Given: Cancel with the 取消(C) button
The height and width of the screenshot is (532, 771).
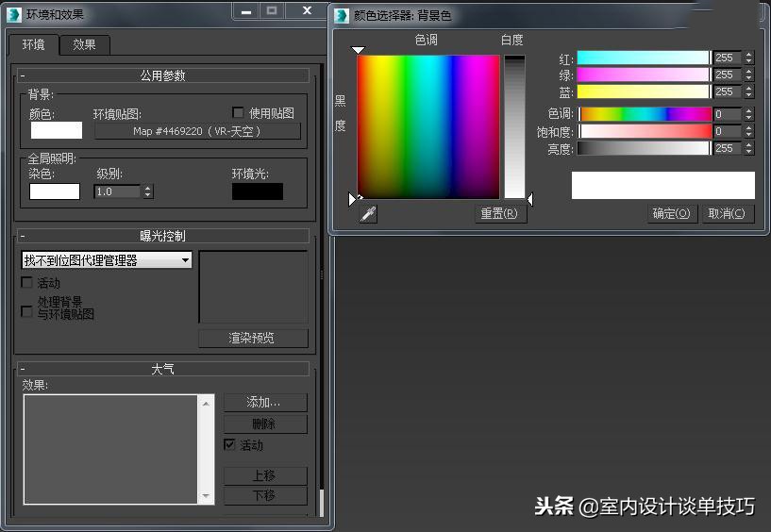Looking at the screenshot, I should 728,214.
